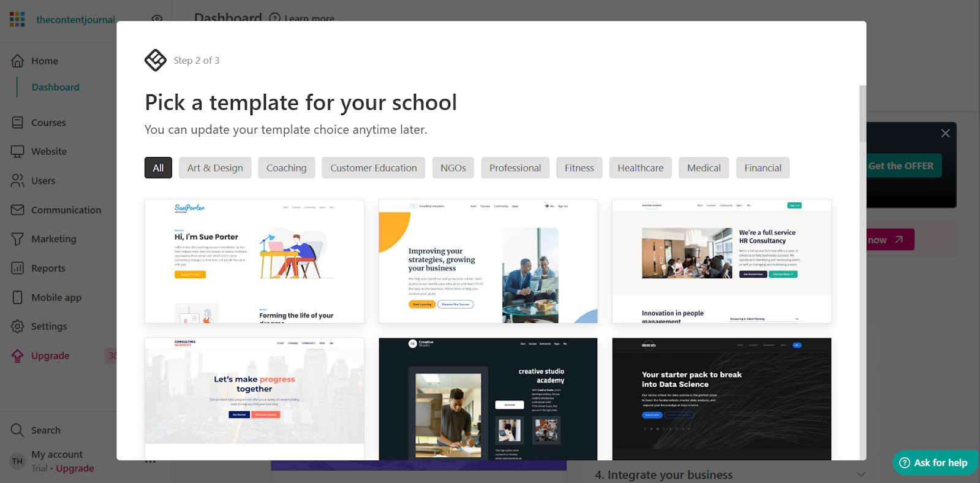
Task: Click the Home house icon in sidebar
Action: [x=18, y=61]
